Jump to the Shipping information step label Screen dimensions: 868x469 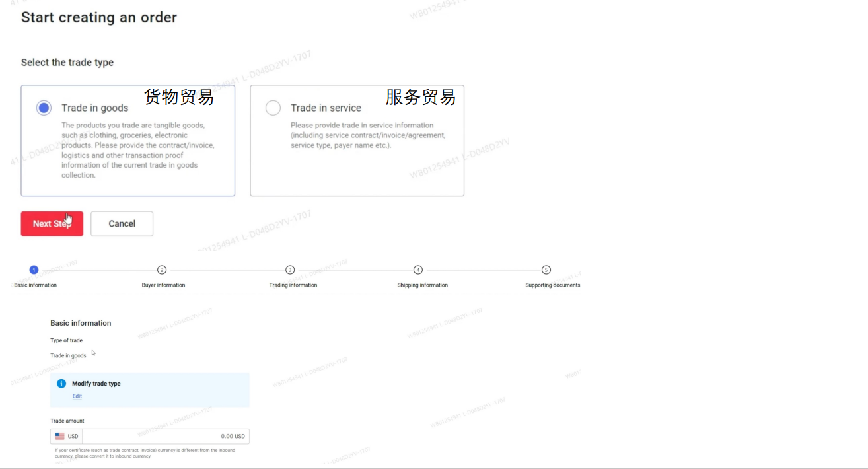coord(422,285)
